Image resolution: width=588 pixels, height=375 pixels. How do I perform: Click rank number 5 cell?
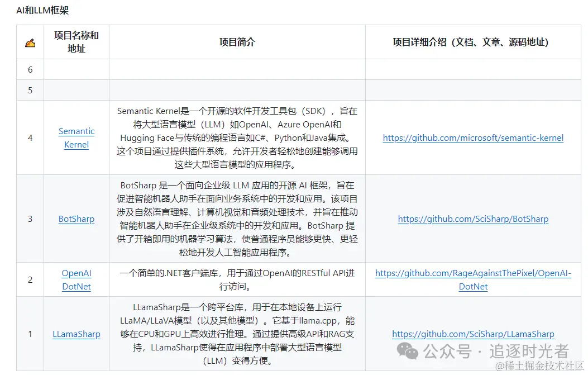(30, 90)
